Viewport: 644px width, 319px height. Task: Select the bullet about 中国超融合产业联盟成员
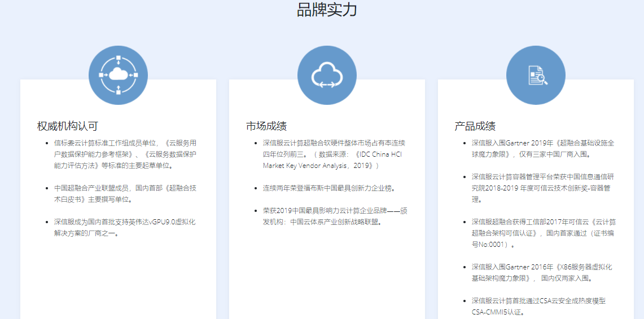pos(125,193)
